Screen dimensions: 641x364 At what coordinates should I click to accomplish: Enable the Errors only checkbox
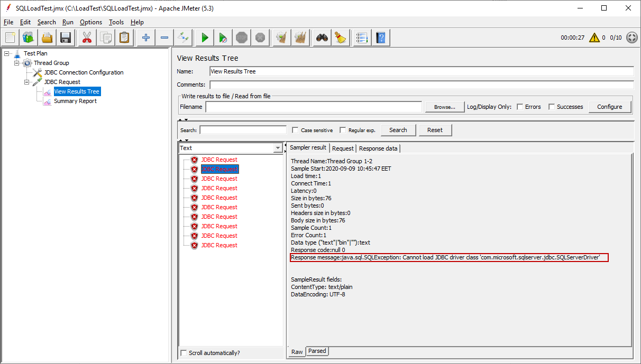[520, 107]
